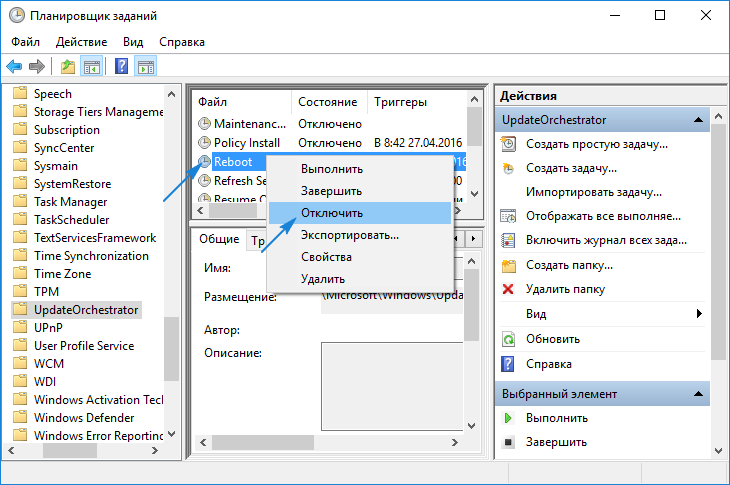Open the Файл menu
730x485 pixels.
(26, 42)
